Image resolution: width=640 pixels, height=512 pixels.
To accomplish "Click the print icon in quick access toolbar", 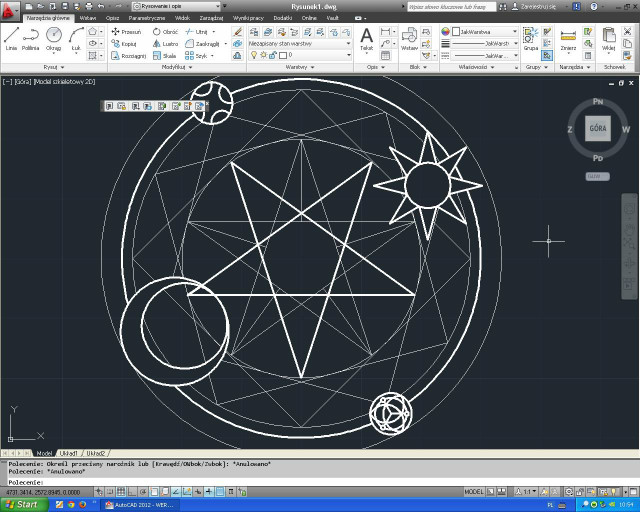I will pos(89,7).
